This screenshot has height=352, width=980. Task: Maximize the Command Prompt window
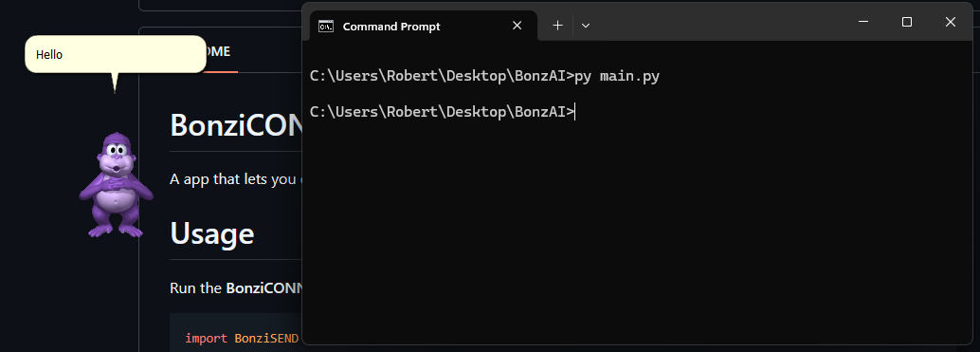[x=907, y=22]
